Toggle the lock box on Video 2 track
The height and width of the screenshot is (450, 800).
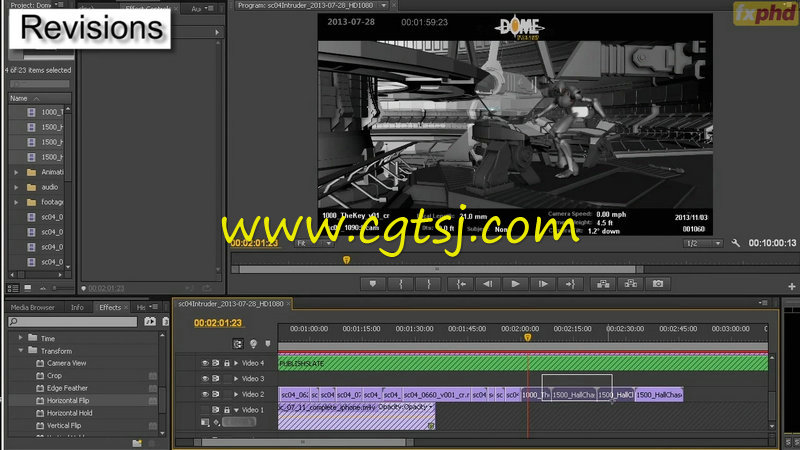pyautogui.click(x=227, y=394)
